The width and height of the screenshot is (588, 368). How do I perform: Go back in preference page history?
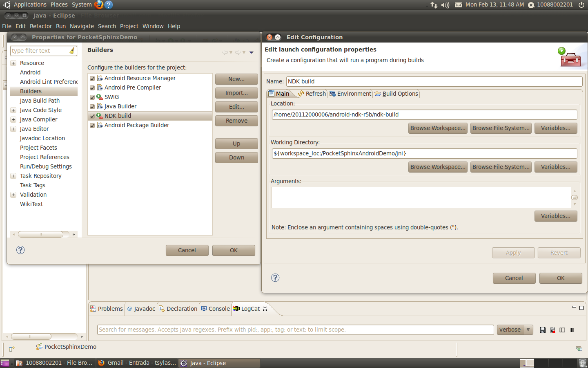(x=225, y=52)
